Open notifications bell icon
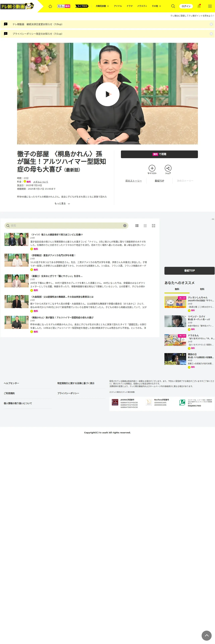The height and width of the screenshot is (644, 215). coord(199,6)
